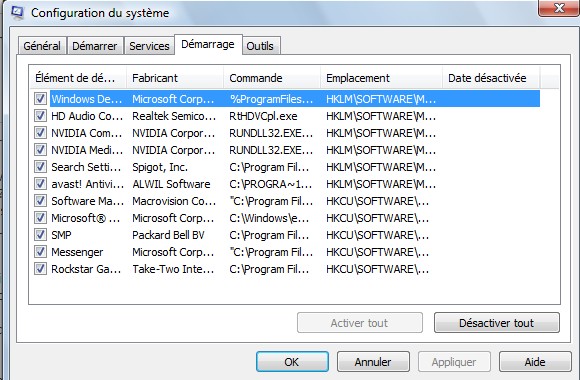This screenshot has width=580, height=380.
Task: Select the Rockstar Ga… row name
Action: click(86, 269)
